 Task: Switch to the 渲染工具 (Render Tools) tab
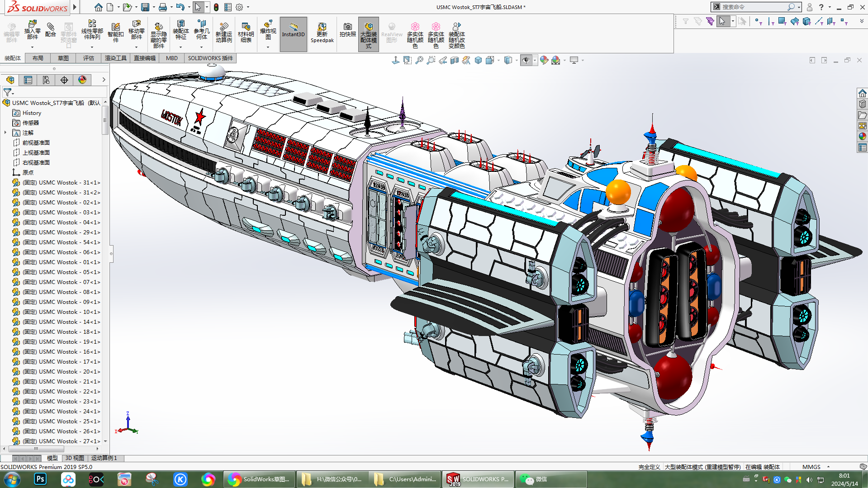point(116,58)
